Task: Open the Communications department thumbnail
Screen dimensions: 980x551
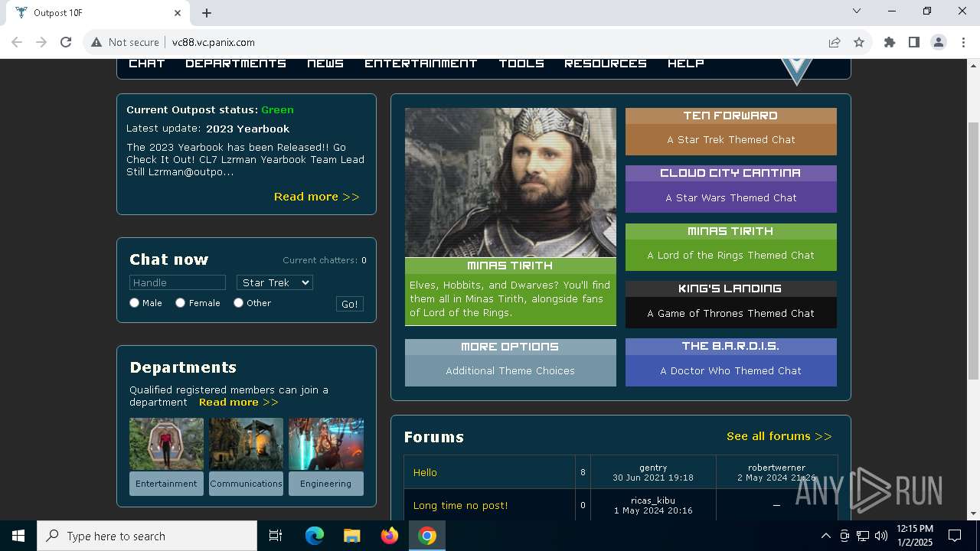Action: [246, 444]
